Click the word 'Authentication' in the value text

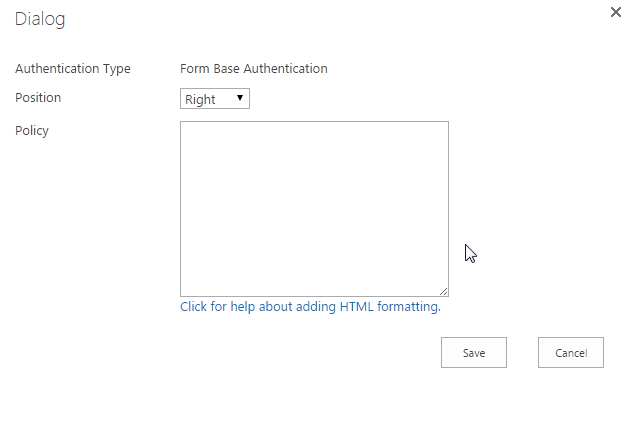290,69
